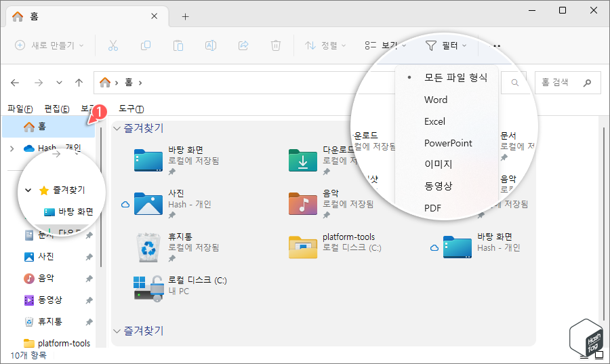Go back with the left arrow
Screen dimensions: 610x364
[x=15, y=83]
